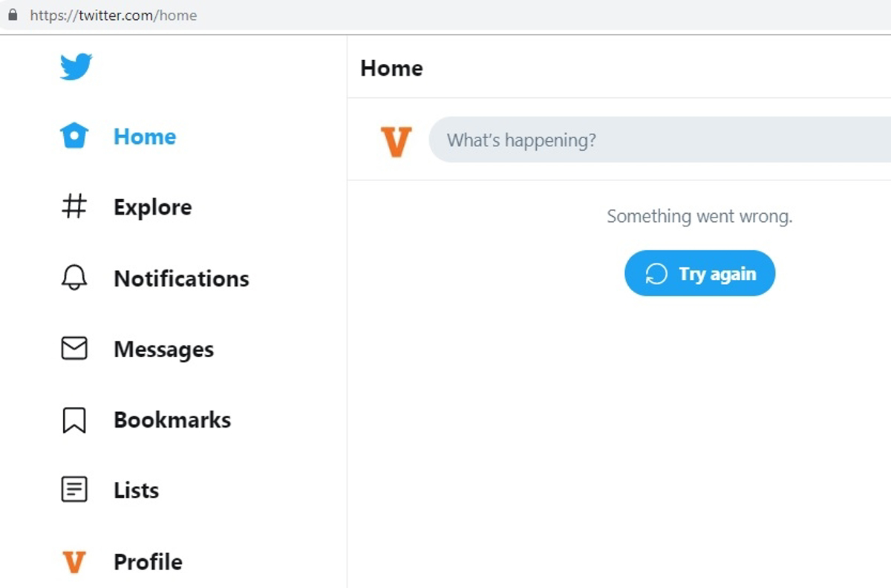Click the retry refresh arrow inside Try again
The height and width of the screenshot is (588, 891).
click(656, 273)
